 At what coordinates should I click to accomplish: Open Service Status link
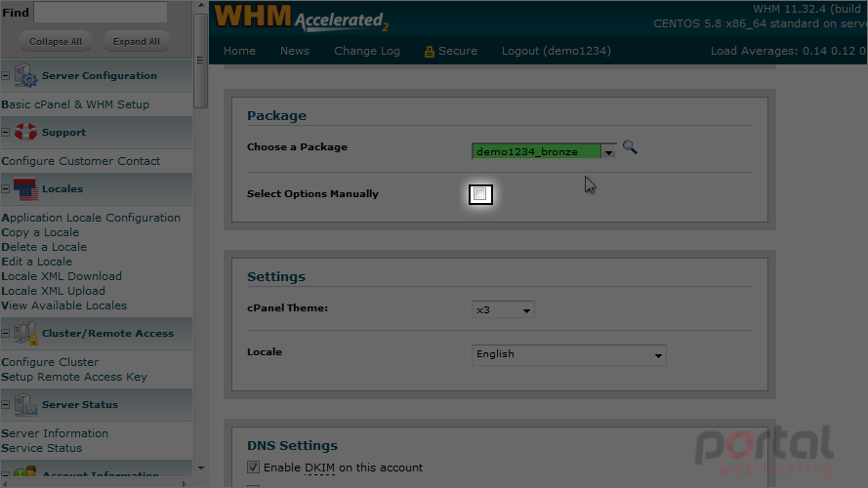coord(42,448)
